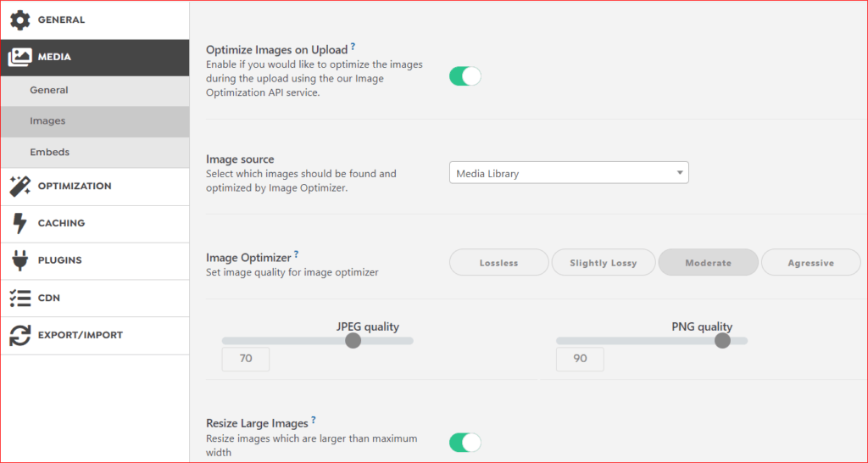The image size is (868, 463).
Task: Open the GENERAL settings section
Action: coord(95,20)
